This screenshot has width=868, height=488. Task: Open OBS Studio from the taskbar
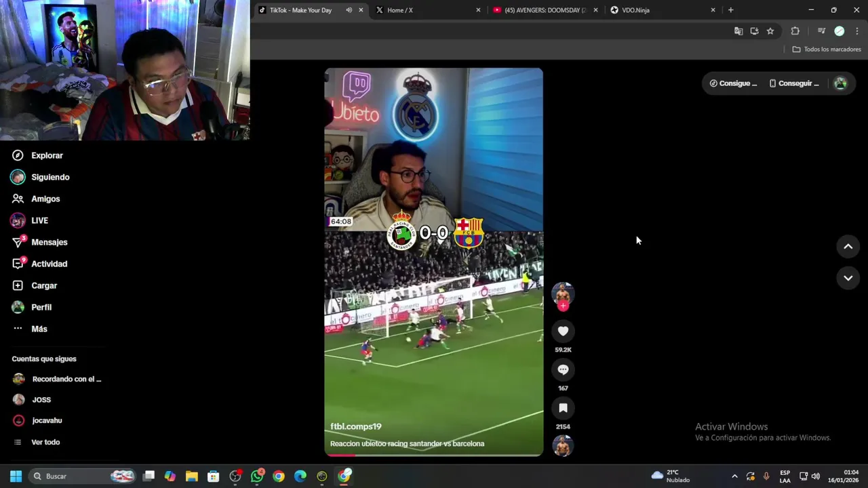[235, 476]
